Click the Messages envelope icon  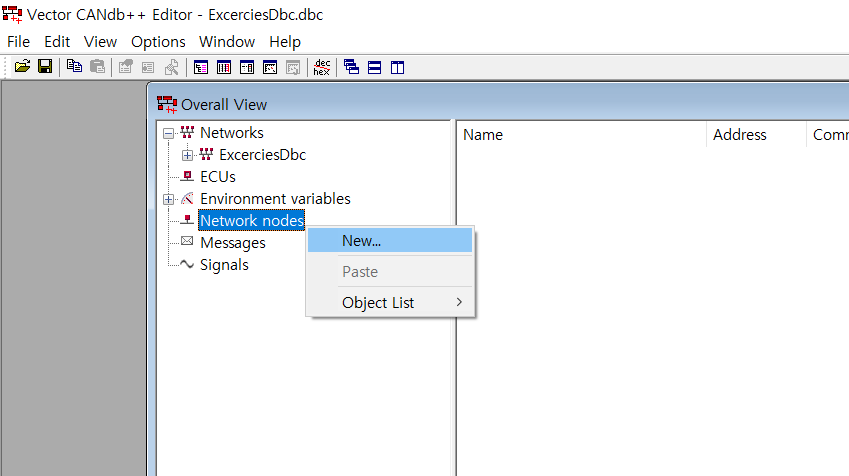187,241
